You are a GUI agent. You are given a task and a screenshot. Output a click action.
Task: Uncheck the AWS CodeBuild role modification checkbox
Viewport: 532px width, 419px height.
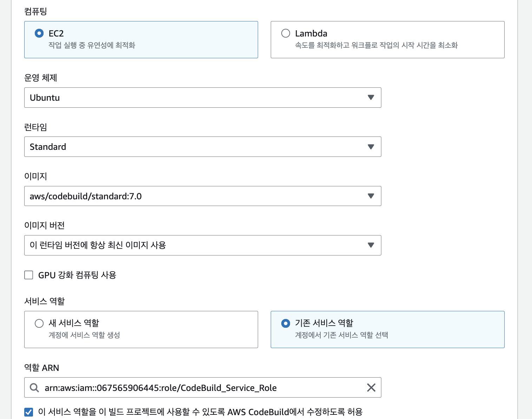29,412
